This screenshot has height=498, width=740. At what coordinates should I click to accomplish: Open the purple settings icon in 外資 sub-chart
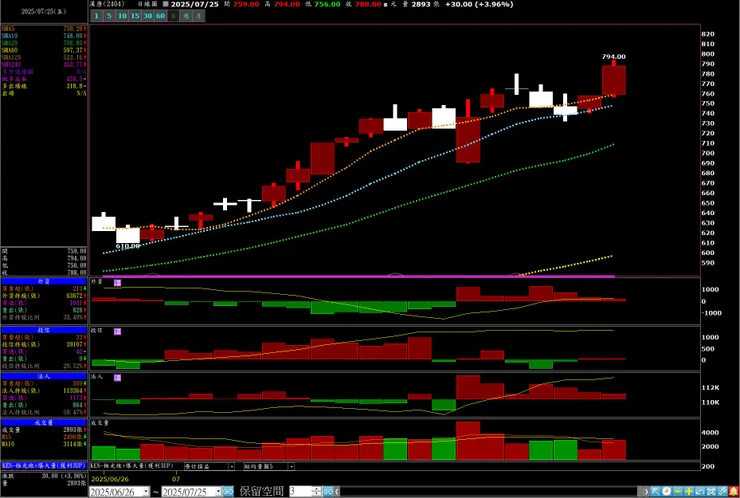pos(118,283)
